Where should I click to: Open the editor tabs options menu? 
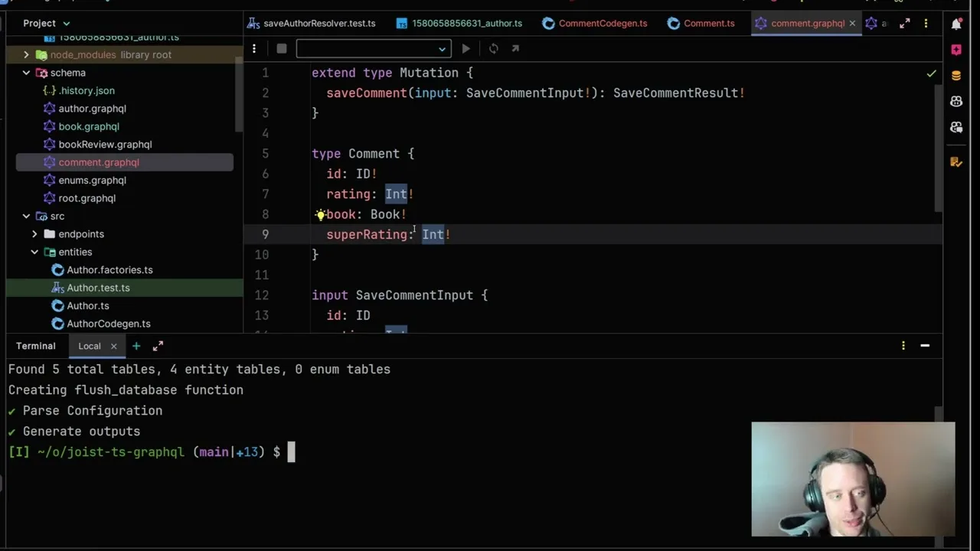tap(926, 24)
